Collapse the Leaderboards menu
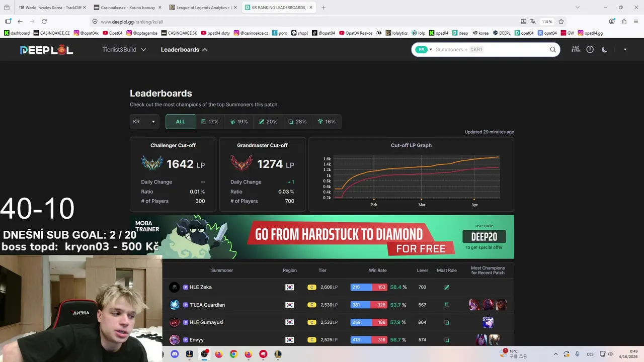This screenshot has height=362, width=644. tap(184, 50)
